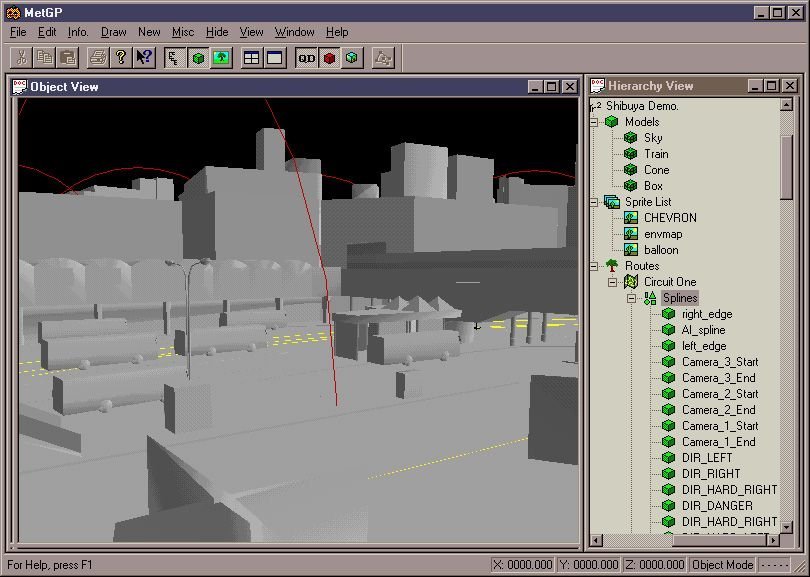
Task: Click the Hierarchy View scroll right arrow
Action: pos(773,540)
